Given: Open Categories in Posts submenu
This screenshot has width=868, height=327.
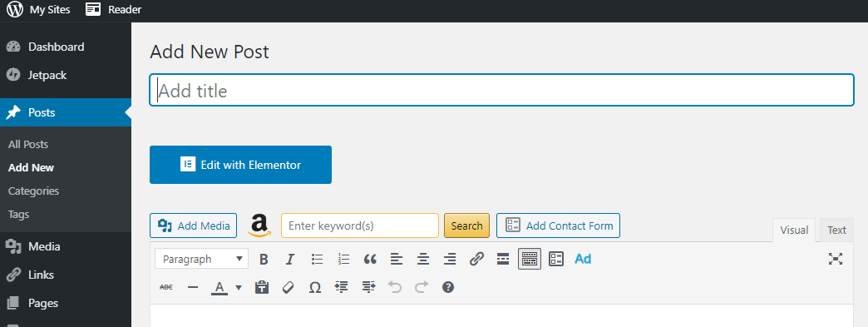Looking at the screenshot, I should pos(34,191).
